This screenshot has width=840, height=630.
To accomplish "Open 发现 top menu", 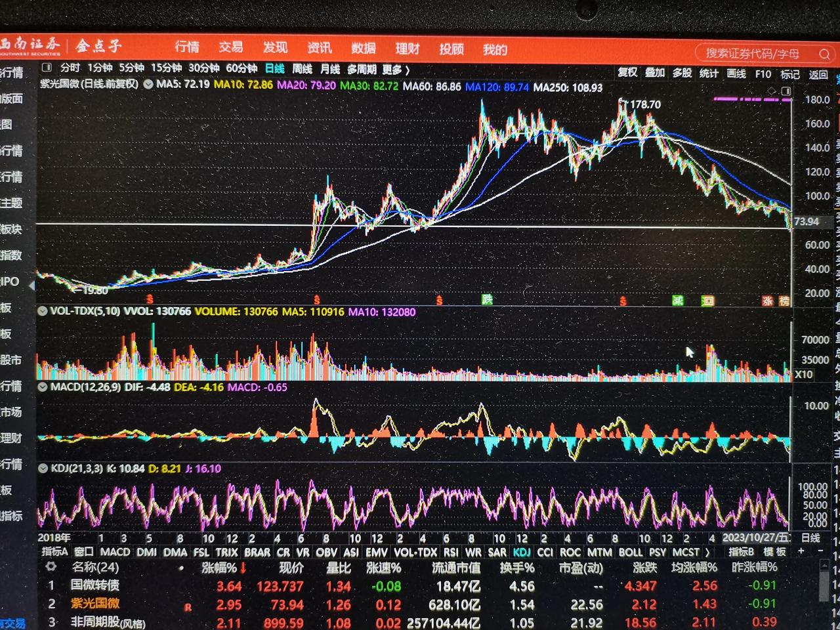I will 275,47.
